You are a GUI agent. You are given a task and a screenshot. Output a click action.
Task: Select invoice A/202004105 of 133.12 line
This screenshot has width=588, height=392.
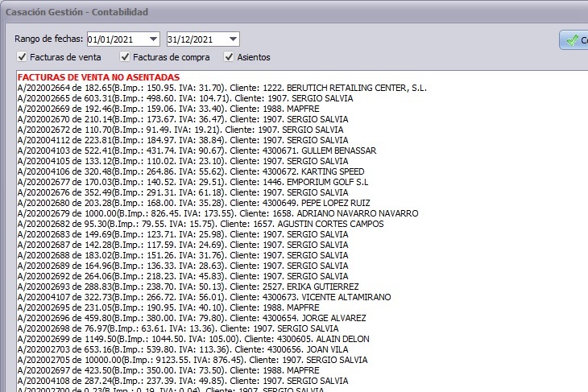(x=183, y=161)
